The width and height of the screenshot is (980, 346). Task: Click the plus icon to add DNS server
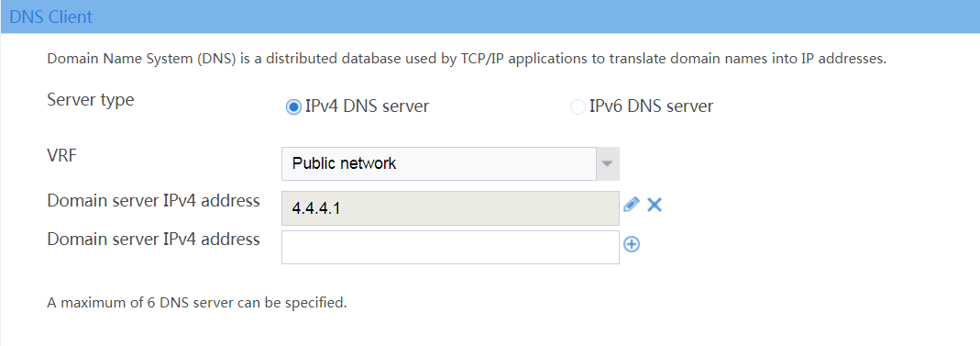tap(632, 245)
